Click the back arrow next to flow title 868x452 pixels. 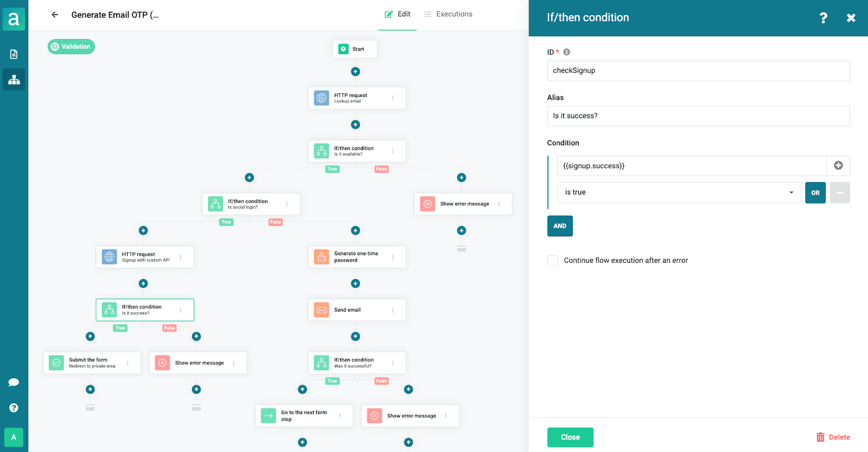point(55,15)
